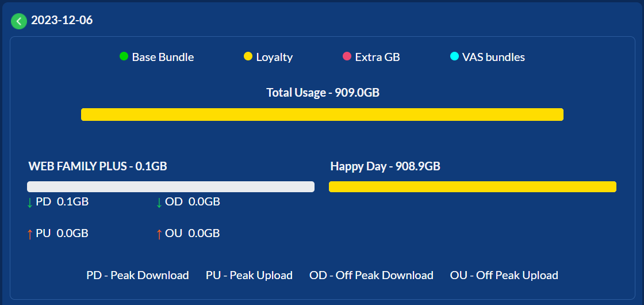
Task: Click the pink Extra GB legend dot
Action: [347, 56]
